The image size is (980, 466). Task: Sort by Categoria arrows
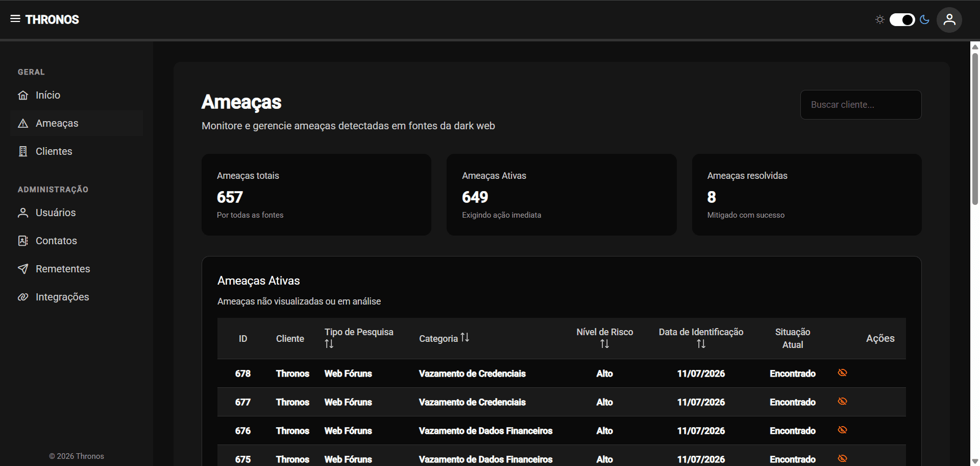point(464,338)
